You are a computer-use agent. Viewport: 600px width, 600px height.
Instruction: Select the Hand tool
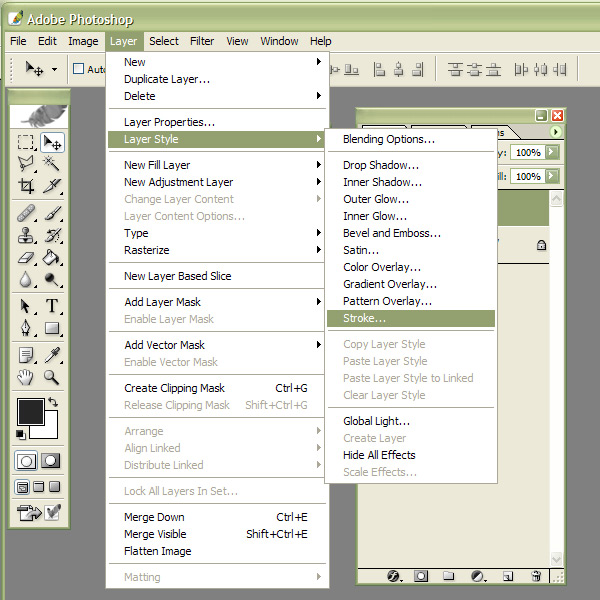(x=26, y=377)
